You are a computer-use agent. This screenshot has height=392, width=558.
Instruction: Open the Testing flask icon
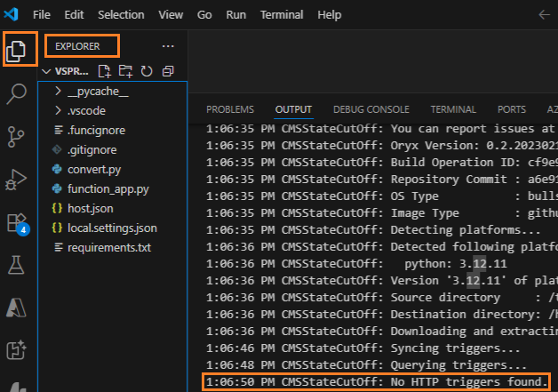point(16,265)
